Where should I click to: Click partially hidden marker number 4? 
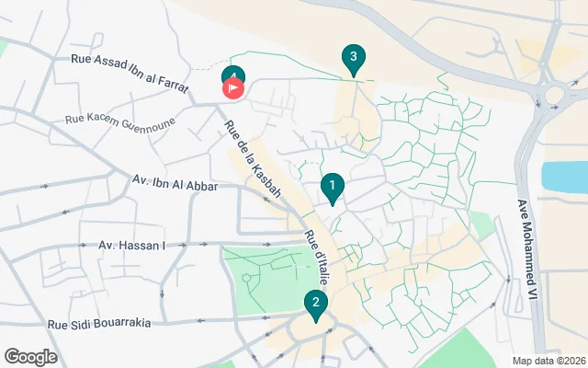[x=233, y=73]
